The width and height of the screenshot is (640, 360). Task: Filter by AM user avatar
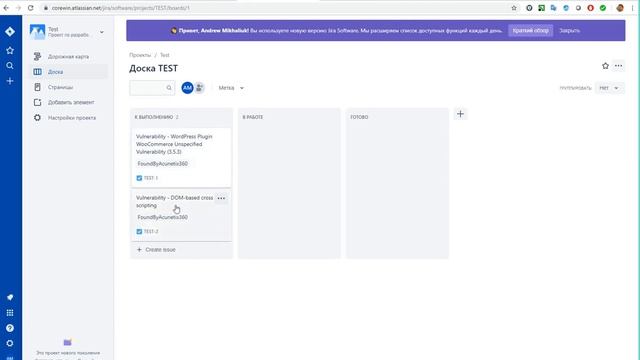(x=187, y=88)
